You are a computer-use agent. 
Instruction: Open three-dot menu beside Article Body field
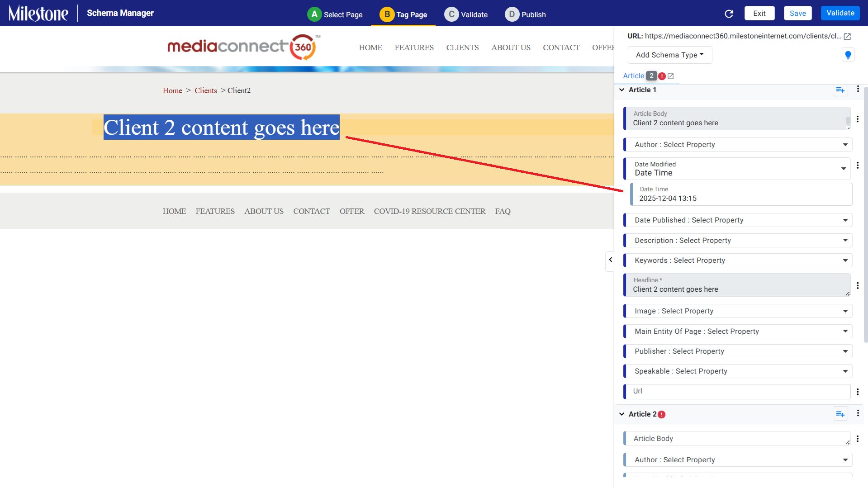pos(857,119)
